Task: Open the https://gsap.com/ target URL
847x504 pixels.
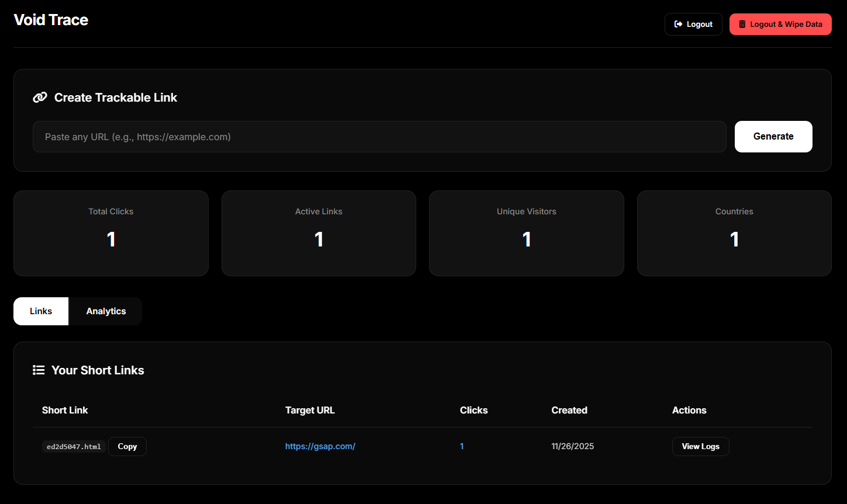Action: (320, 446)
